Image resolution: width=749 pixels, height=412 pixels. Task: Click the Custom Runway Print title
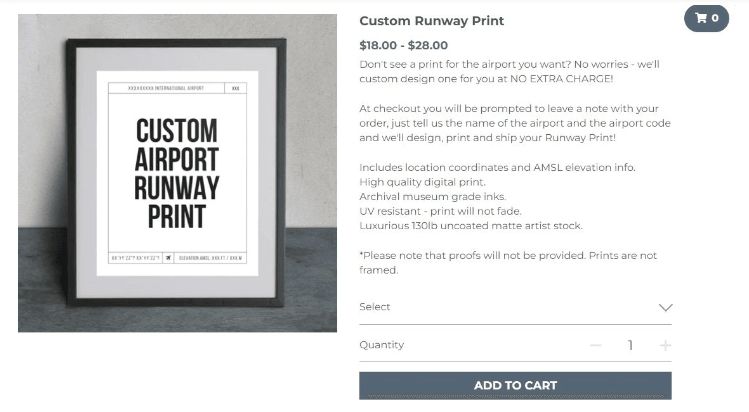(x=431, y=21)
